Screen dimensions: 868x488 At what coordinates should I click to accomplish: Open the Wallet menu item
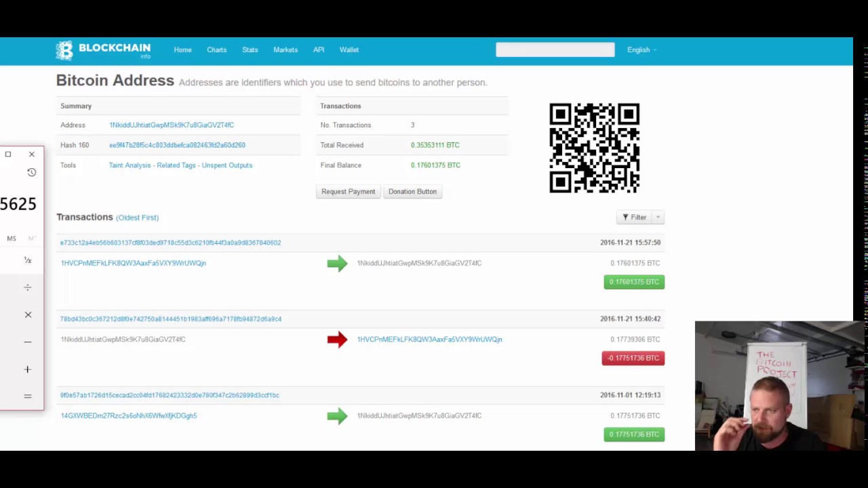[x=349, y=49]
